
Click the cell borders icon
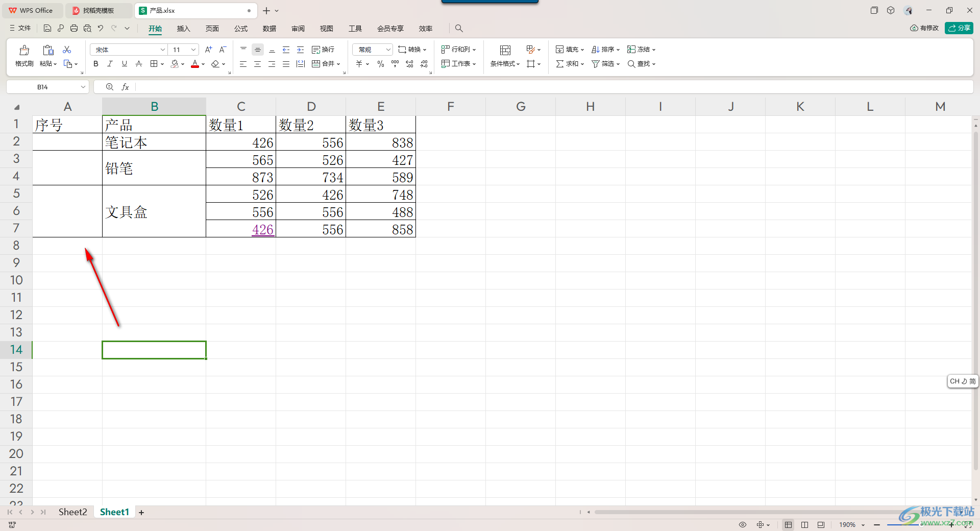[154, 64]
